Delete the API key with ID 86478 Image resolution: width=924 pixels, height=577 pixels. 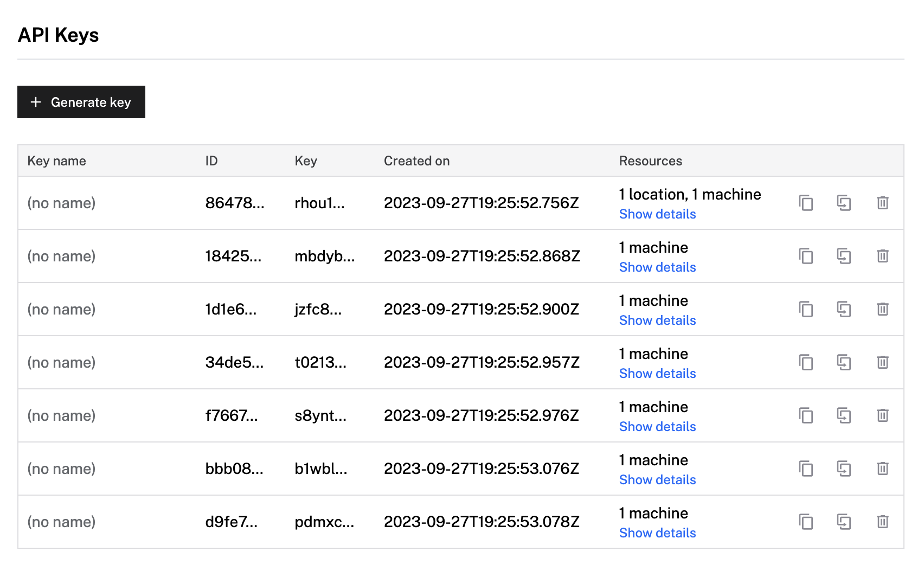coord(882,203)
